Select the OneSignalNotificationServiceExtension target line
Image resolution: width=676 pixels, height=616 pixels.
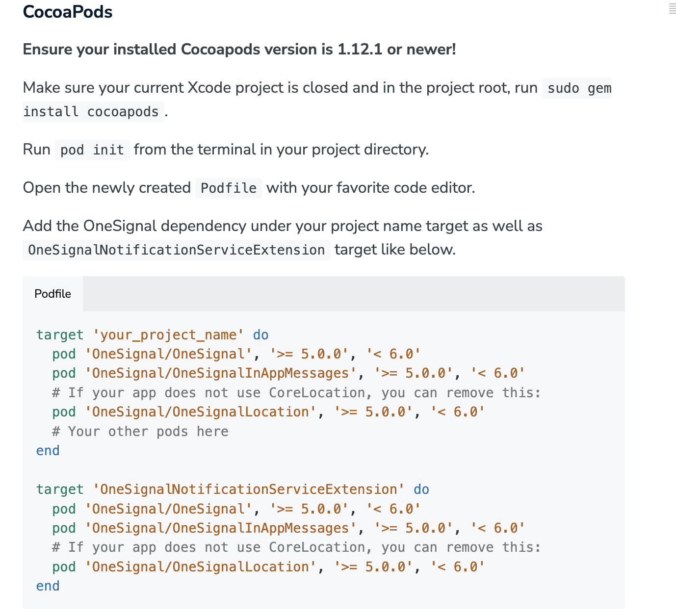coord(231,489)
